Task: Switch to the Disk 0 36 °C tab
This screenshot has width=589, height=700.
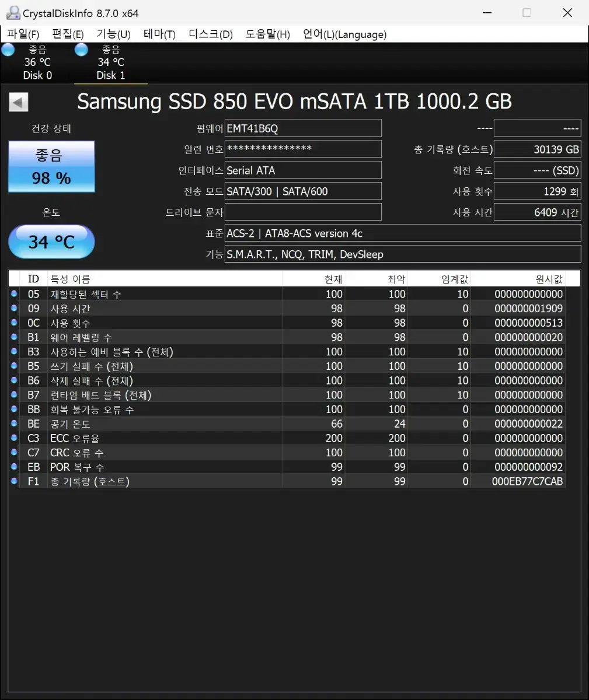Action: (x=37, y=62)
